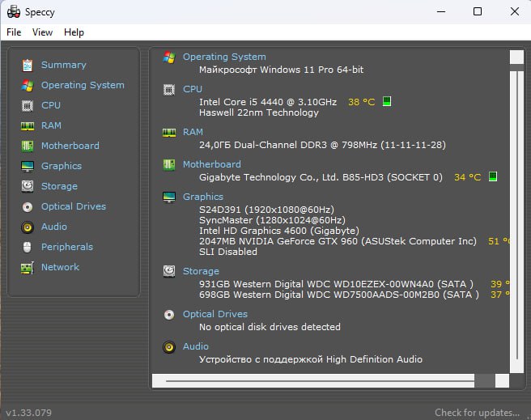Open the View menu
The width and height of the screenshot is (531, 420).
tap(42, 32)
